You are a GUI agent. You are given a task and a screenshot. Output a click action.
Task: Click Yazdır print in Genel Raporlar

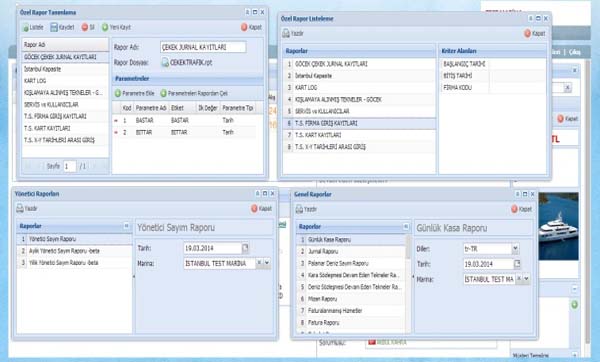(x=306, y=209)
